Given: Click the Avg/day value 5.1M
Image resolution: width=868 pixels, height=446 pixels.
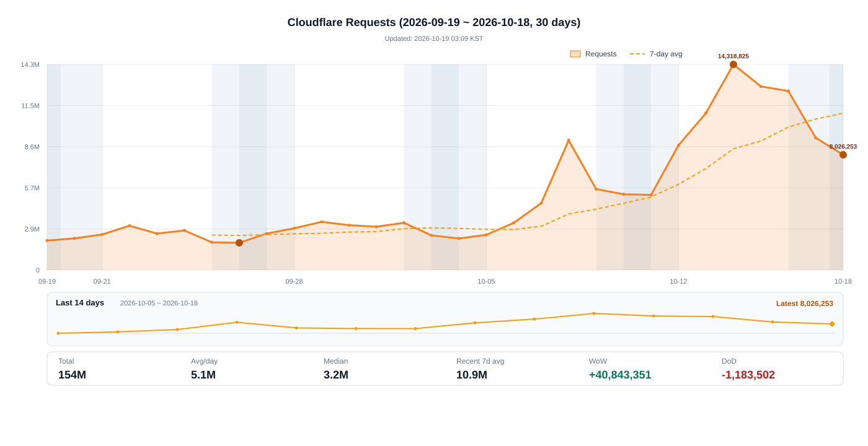Looking at the screenshot, I should 203,375.
